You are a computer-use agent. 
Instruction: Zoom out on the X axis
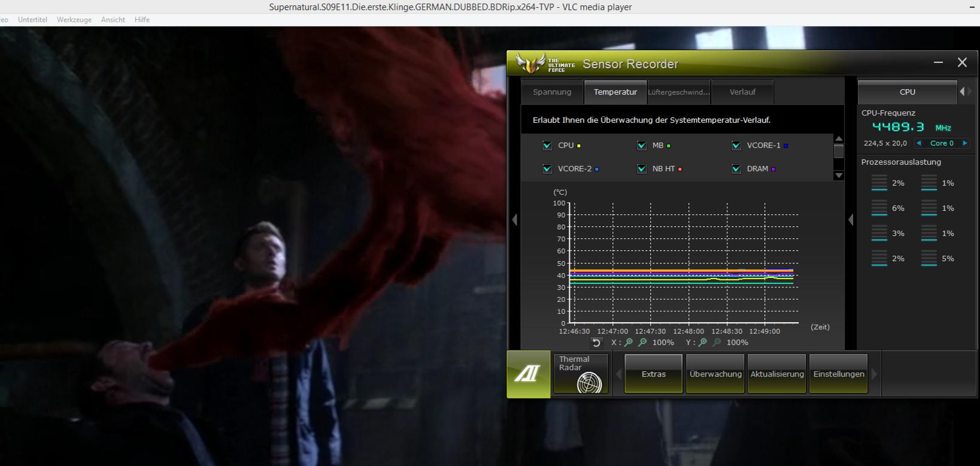[x=642, y=343]
